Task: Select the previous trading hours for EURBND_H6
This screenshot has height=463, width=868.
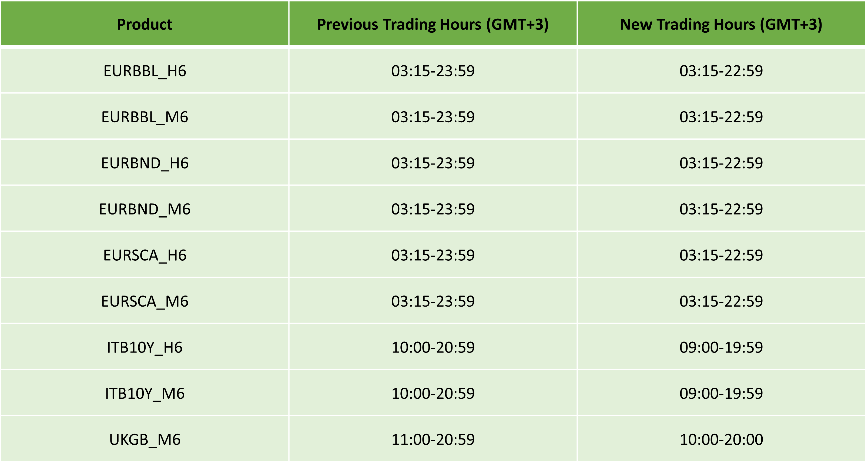Action: 433,163
